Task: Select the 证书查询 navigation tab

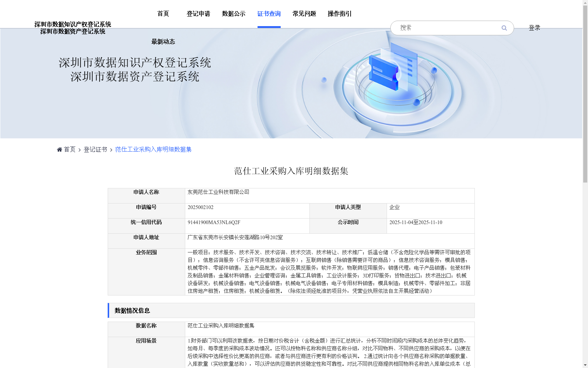Action: coord(269,14)
